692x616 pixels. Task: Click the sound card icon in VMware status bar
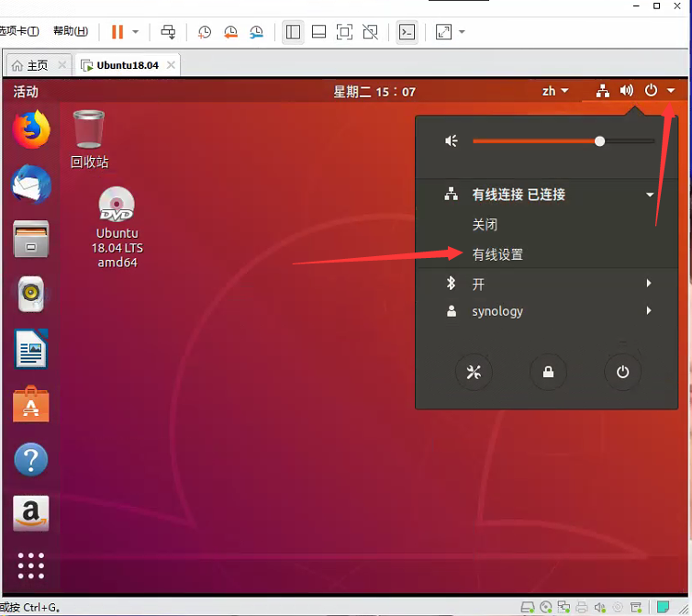[599, 608]
